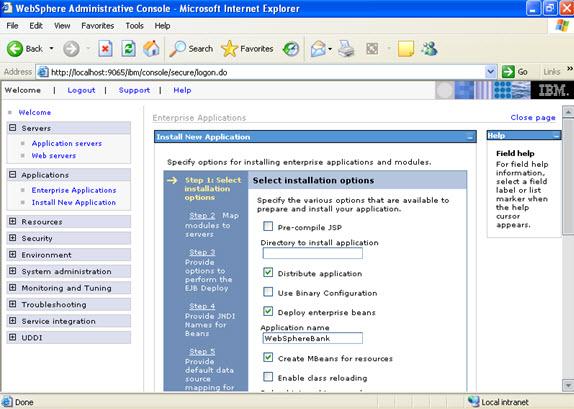Viewport: 574px width, 409px height.
Task: Open the Tools menu
Action: (134, 26)
